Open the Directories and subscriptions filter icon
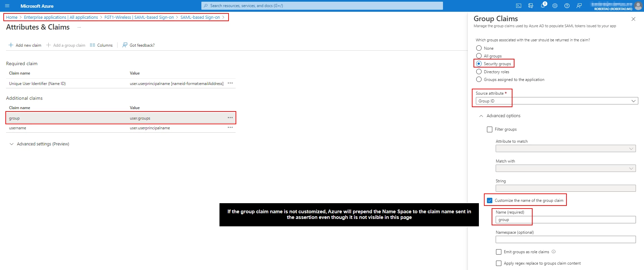The width and height of the screenshot is (644, 270). [531, 6]
